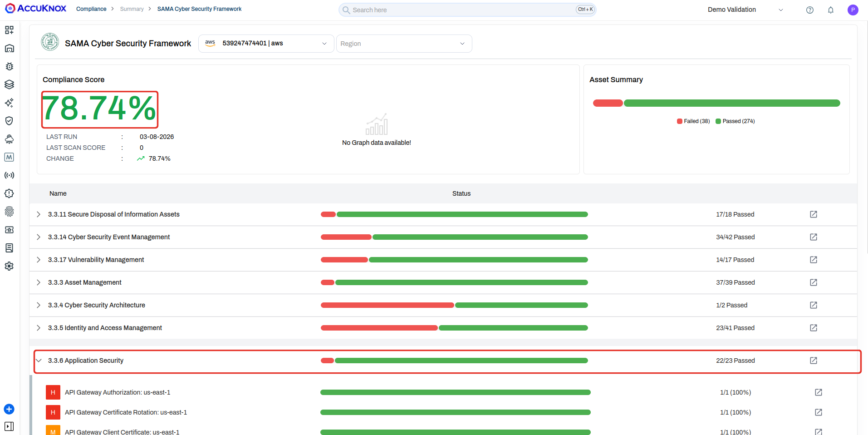
Task: Open the boxed M icon in sidebar
Action: click(9, 157)
